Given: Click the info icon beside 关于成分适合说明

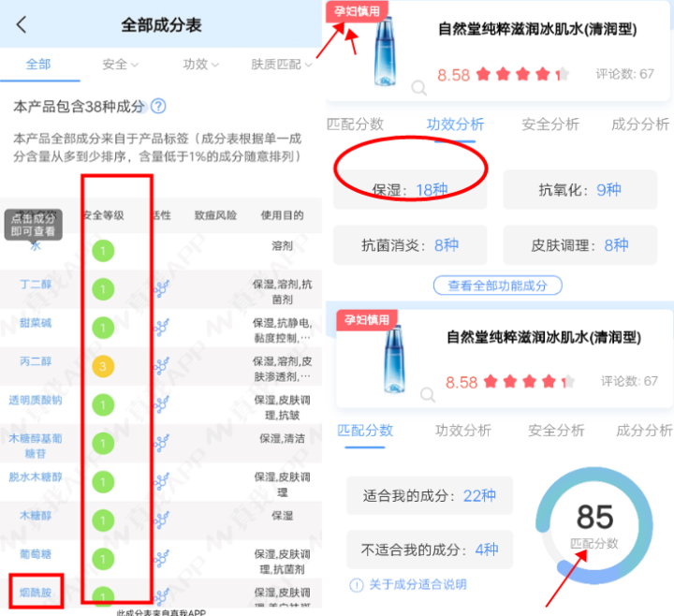Looking at the screenshot, I should pos(357,584).
